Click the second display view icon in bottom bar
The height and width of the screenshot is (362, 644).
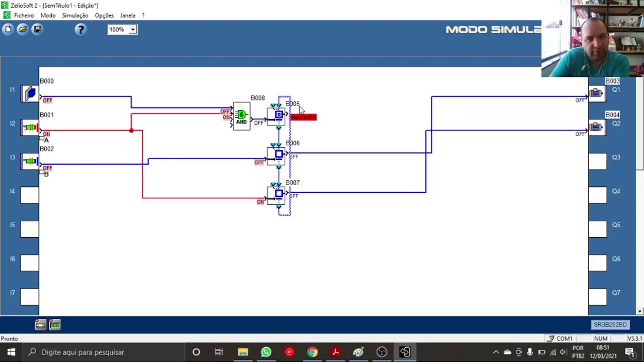(x=55, y=325)
